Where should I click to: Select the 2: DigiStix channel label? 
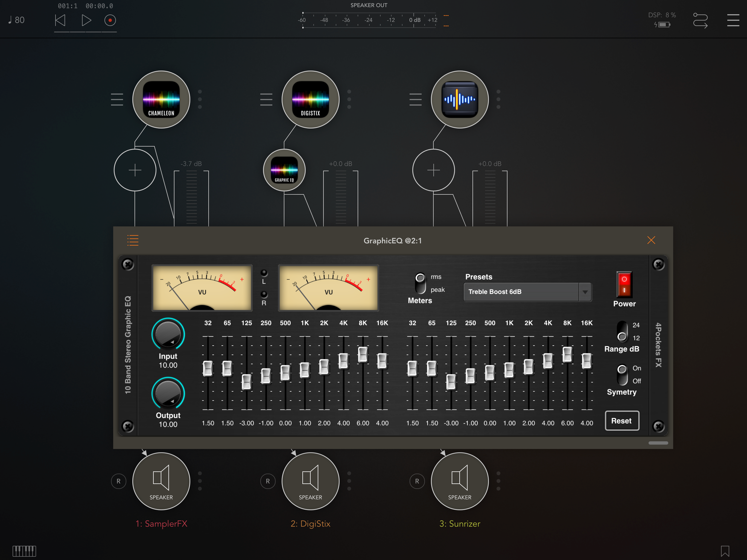pos(310,524)
